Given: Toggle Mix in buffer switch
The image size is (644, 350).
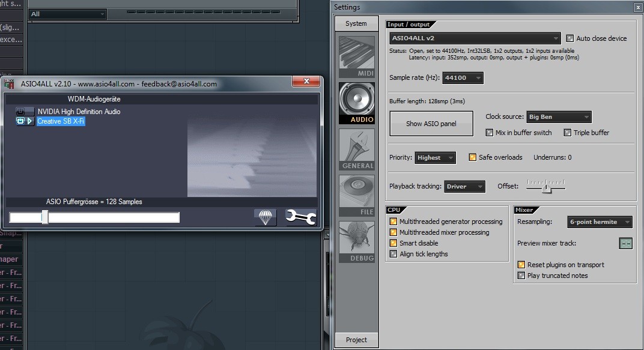Looking at the screenshot, I should tap(489, 133).
